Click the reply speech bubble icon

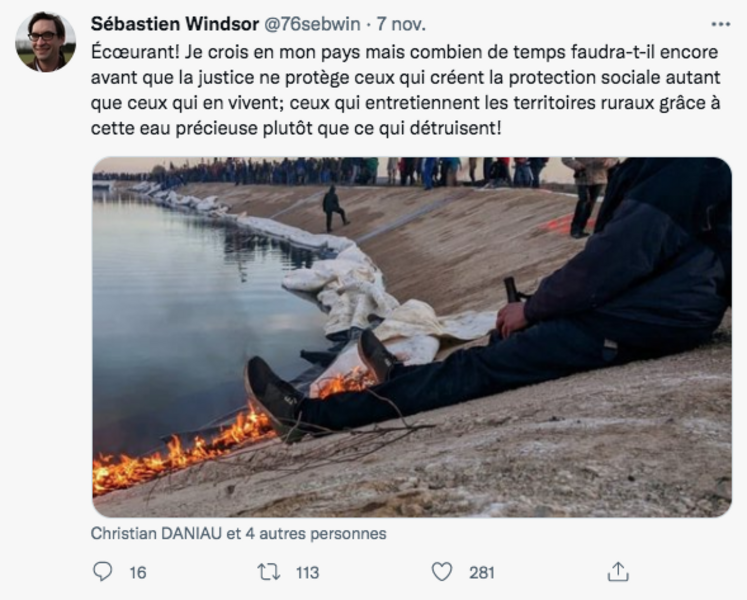(x=102, y=571)
